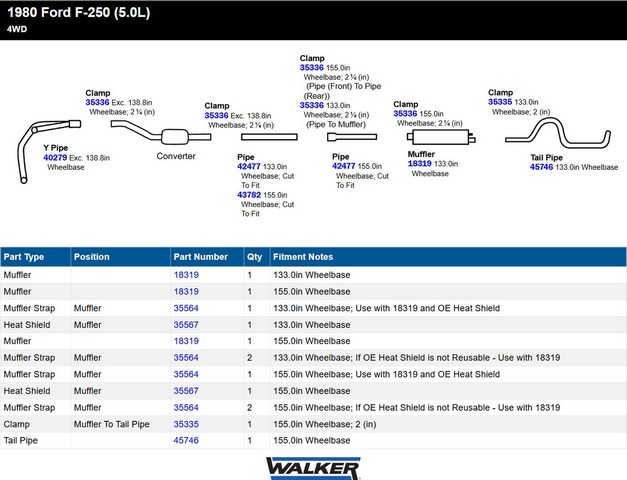Open 35564 in OE Heat Shield 133.0in row
627x480 pixels.
click(x=186, y=308)
